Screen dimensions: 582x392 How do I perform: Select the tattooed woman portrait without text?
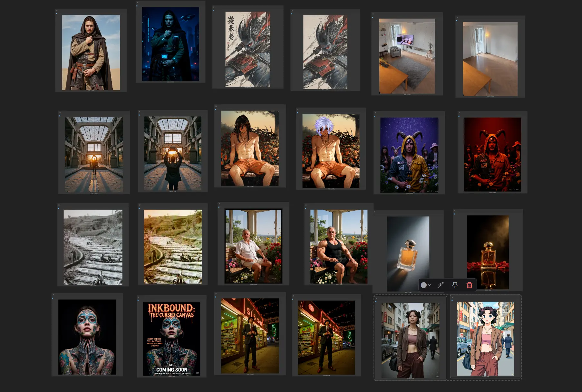tap(87, 337)
